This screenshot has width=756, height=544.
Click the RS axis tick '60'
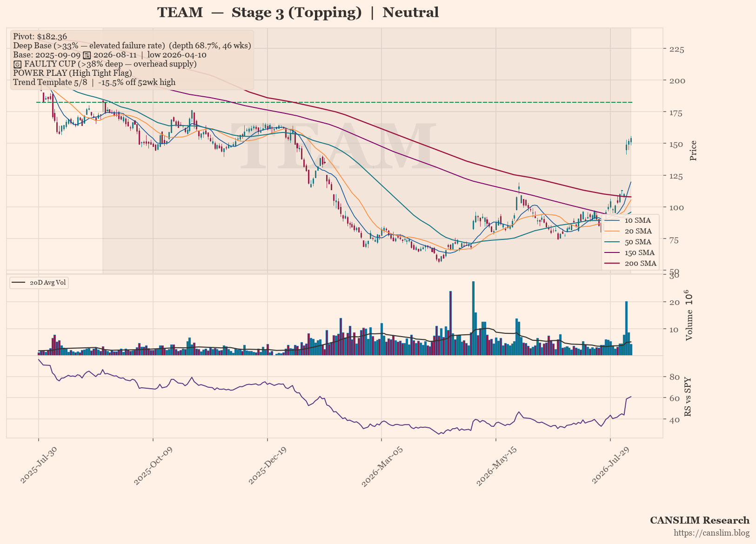point(674,398)
